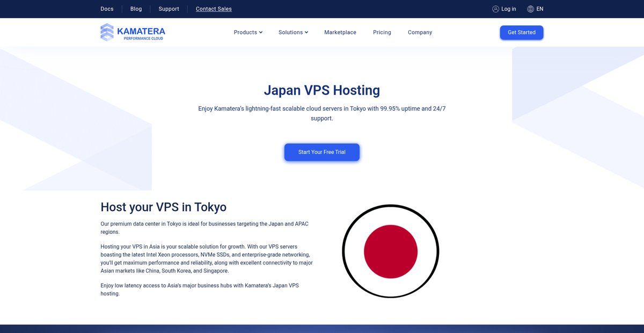Open the Marketplace page

tap(340, 32)
